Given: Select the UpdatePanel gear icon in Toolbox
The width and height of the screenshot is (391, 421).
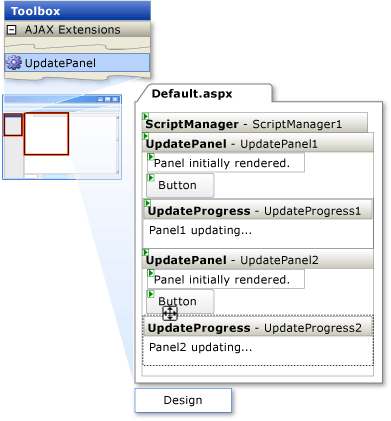Looking at the screenshot, I should click(14, 63).
